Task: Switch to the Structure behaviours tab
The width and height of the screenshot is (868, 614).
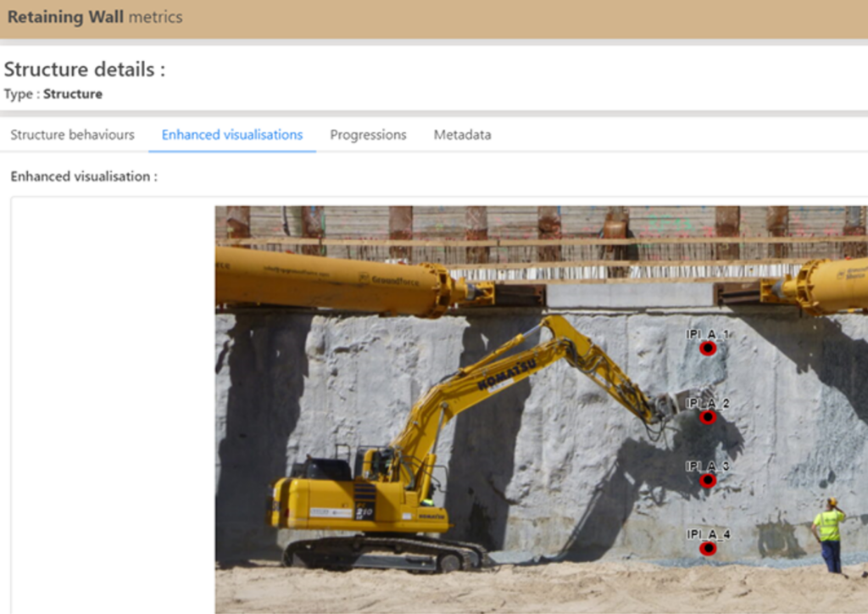Action: coord(72,135)
